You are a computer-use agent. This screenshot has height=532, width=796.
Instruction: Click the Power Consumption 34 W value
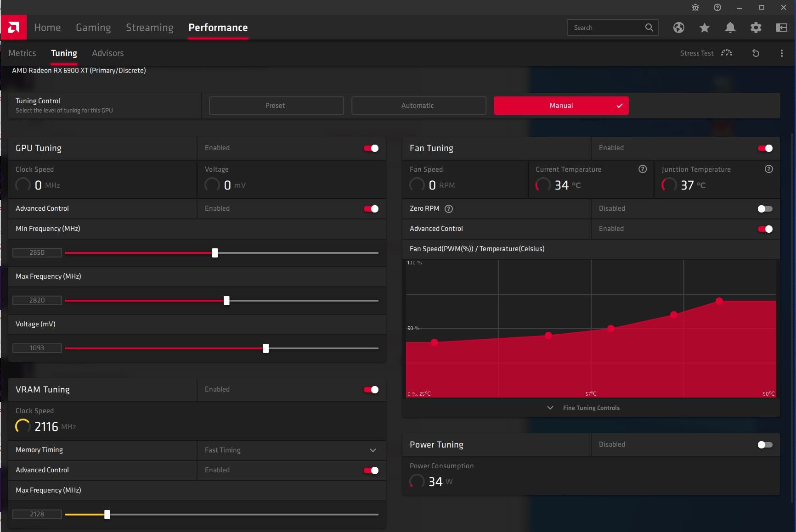click(x=440, y=482)
